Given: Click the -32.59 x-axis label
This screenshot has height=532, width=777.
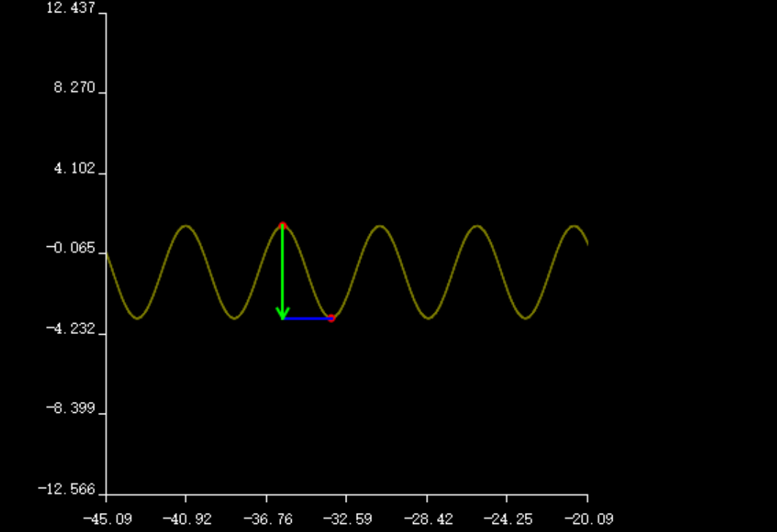Looking at the screenshot, I should 347,519.
